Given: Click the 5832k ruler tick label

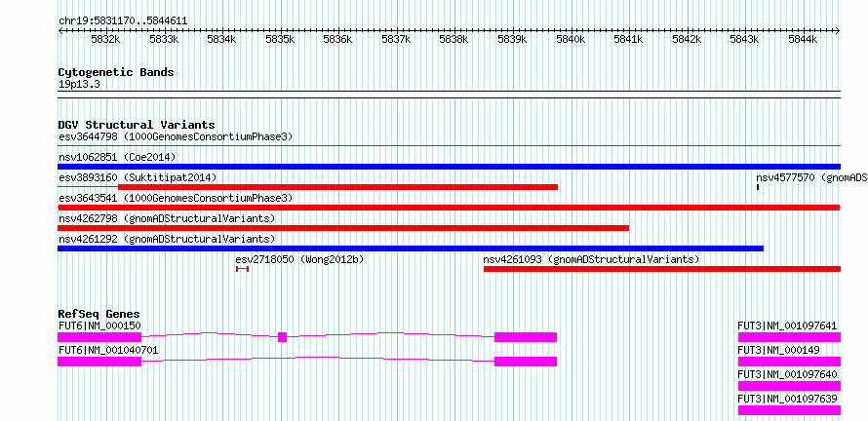Looking at the screenshot, I should [x=105, y=40].
